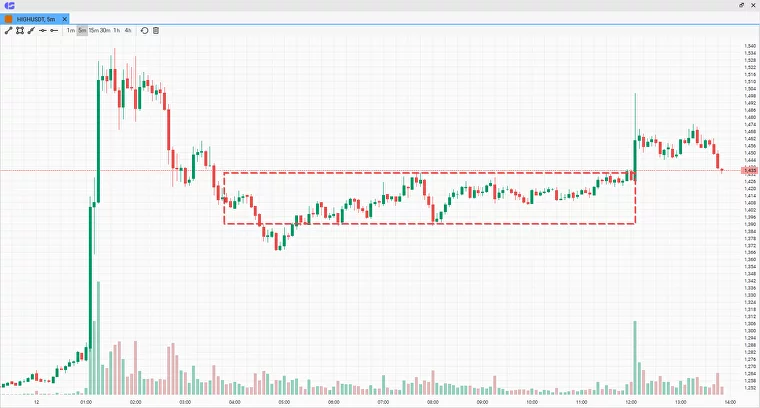
Task: Select the horizontal line tool
Action: tap(43, 31)
